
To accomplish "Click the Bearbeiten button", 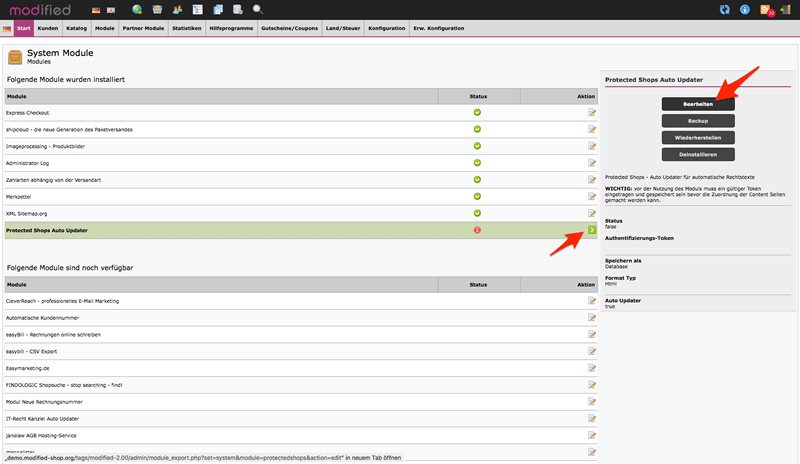I will tap(698, 104).
